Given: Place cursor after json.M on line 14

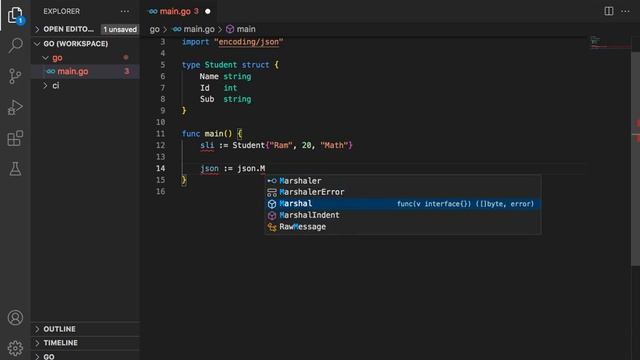Looking at the screenshot, I should [x=266, y=169].
